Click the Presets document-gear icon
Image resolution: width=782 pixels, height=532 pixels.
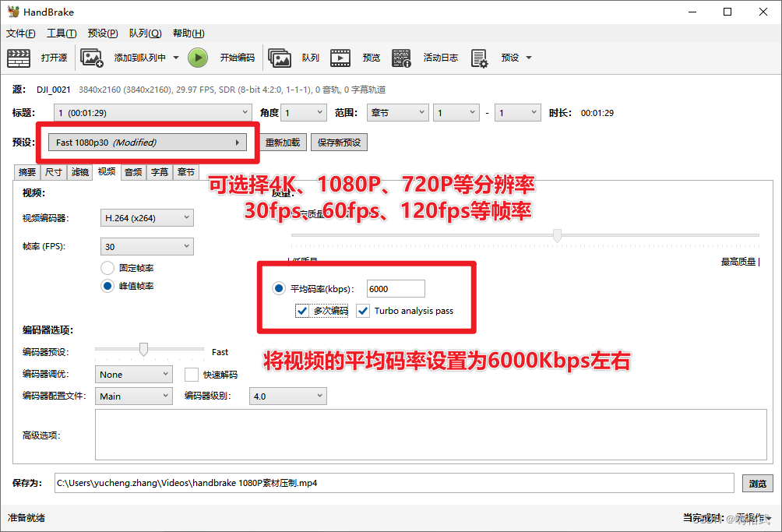point(479,58)
